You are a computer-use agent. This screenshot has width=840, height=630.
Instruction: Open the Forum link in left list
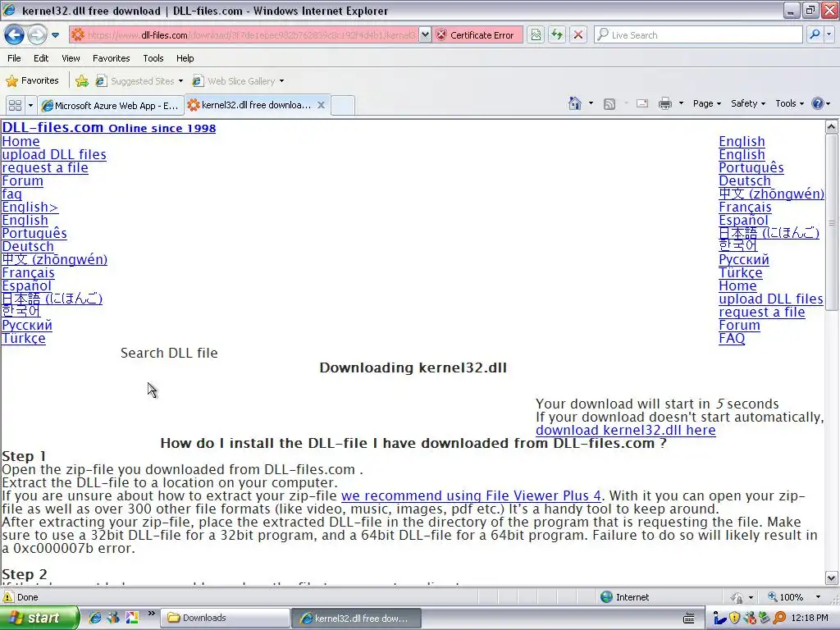[x=22, y=180]
